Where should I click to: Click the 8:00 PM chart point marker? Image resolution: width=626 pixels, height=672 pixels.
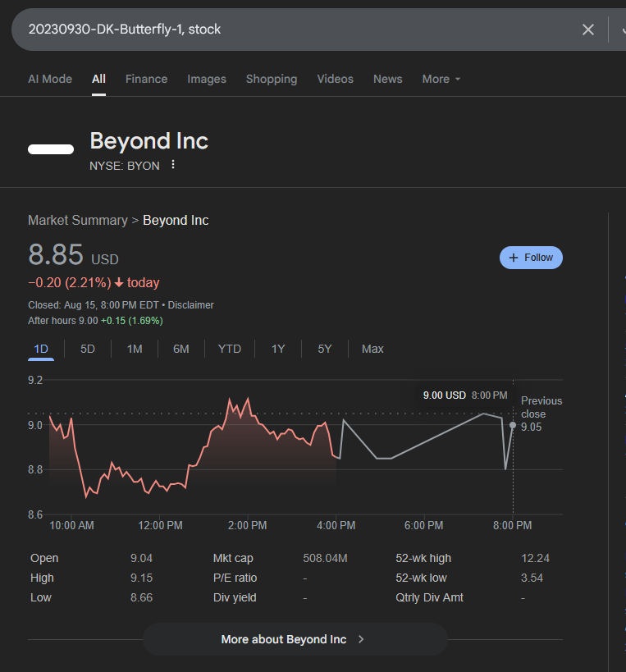pos(513,425)
